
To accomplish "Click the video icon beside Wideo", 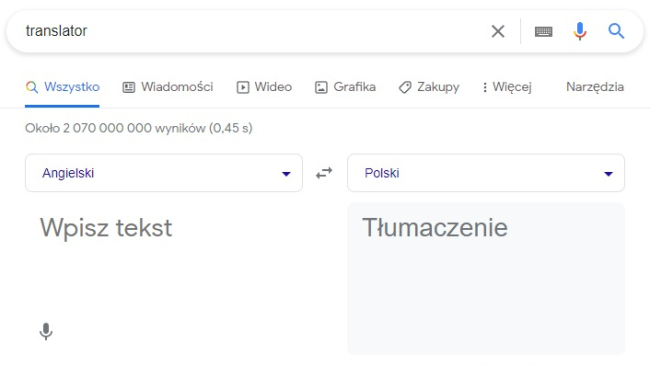I will point(243,87).
